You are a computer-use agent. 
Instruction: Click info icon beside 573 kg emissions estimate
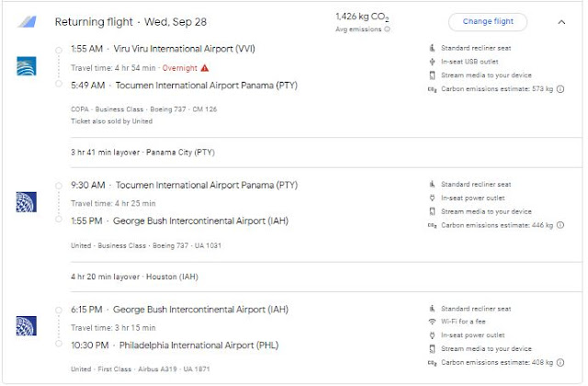click(560, 89)
